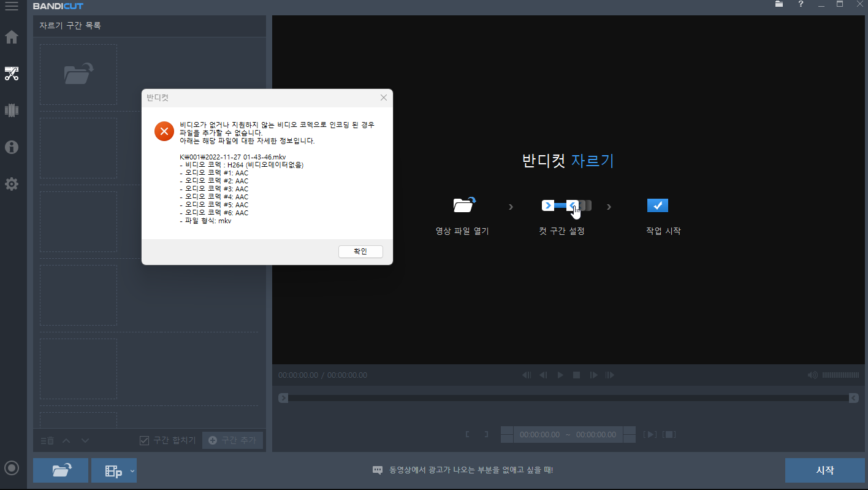Click the current time display 00:00:00.00 / 00:00:00.00

[322, 375]
